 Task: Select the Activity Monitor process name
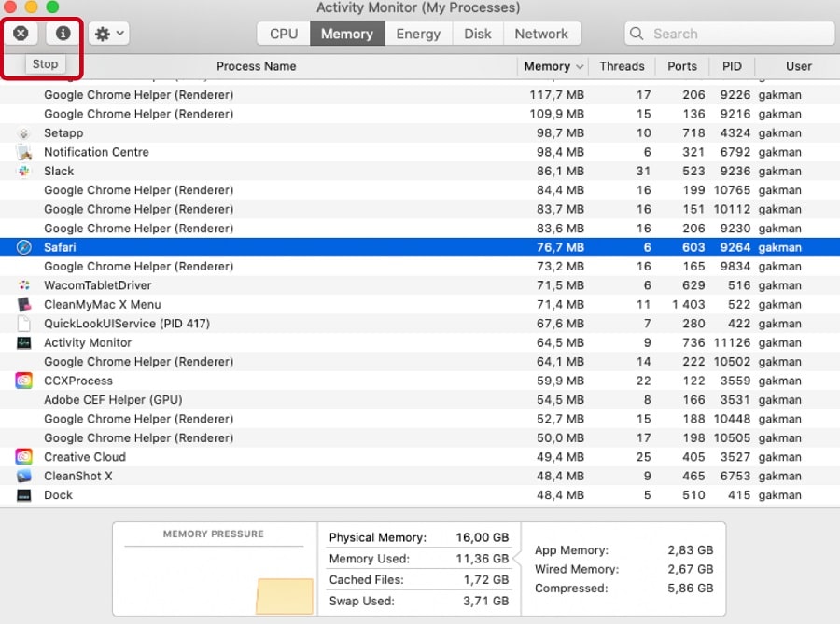tap(88, 342)
